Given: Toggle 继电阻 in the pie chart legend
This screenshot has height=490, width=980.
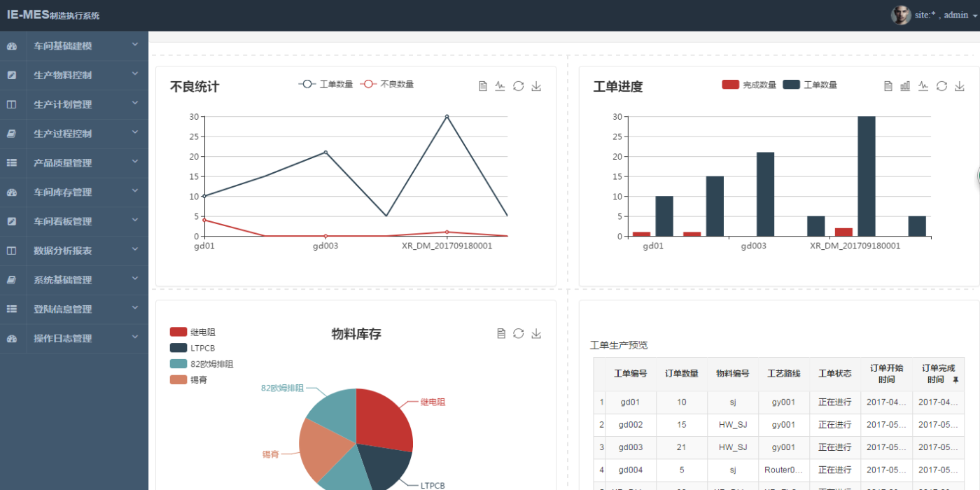Looking at the screenshot, I should coord(192,332).
